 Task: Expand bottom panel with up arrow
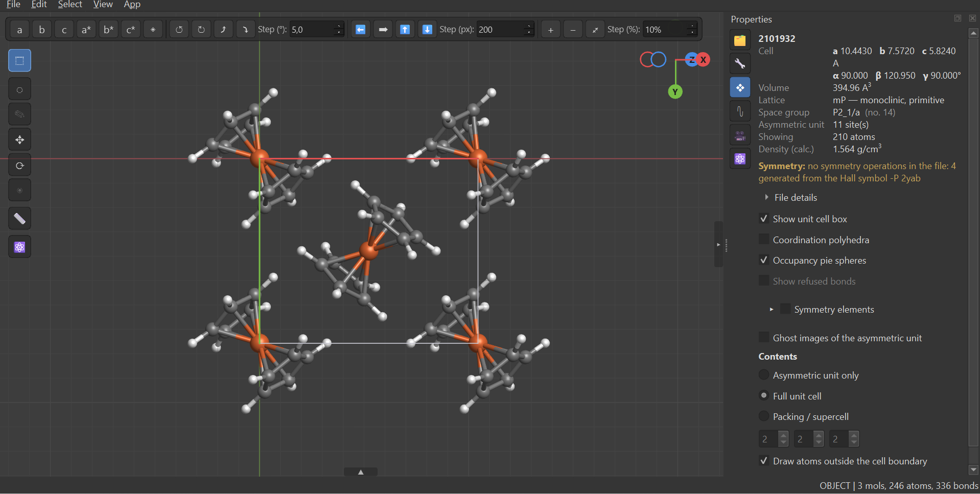coord(361,472)
